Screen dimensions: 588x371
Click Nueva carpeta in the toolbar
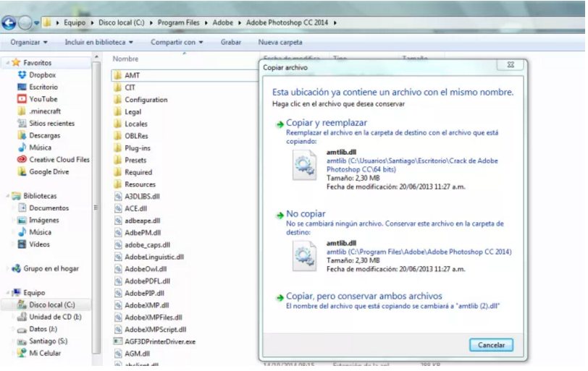[x=280, y=42]
